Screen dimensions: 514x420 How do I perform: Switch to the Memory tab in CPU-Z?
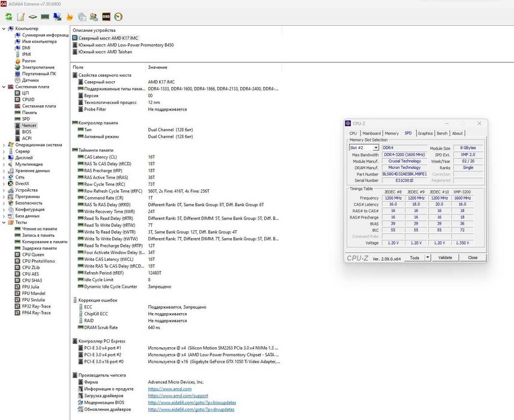pyautogui.click(x=392, y=133)
